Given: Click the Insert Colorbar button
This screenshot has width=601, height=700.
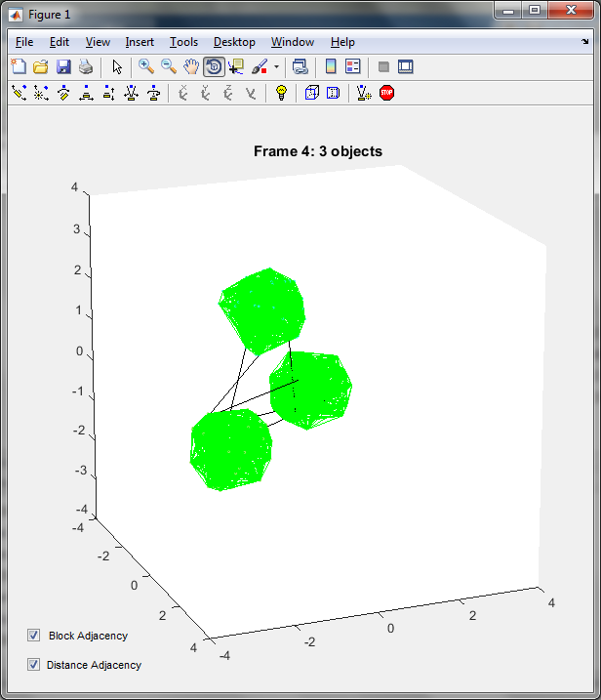Looking at the screenshot, I should (331, 67).
